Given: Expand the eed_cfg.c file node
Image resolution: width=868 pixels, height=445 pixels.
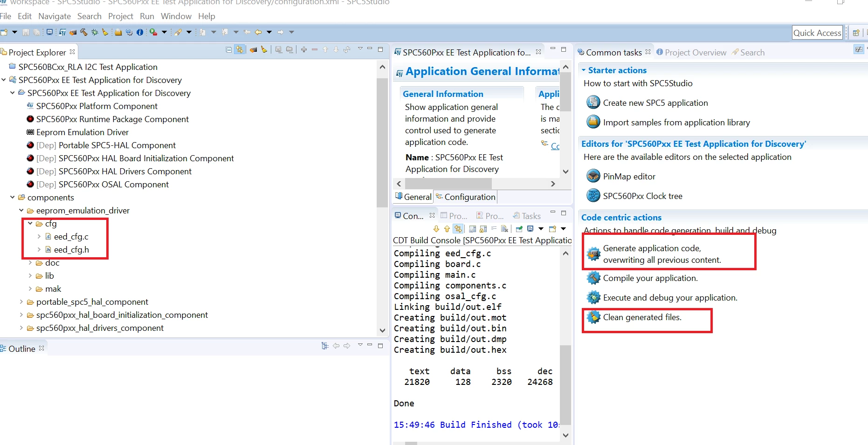Looking at the screenshot, I should tap(39, 237).
